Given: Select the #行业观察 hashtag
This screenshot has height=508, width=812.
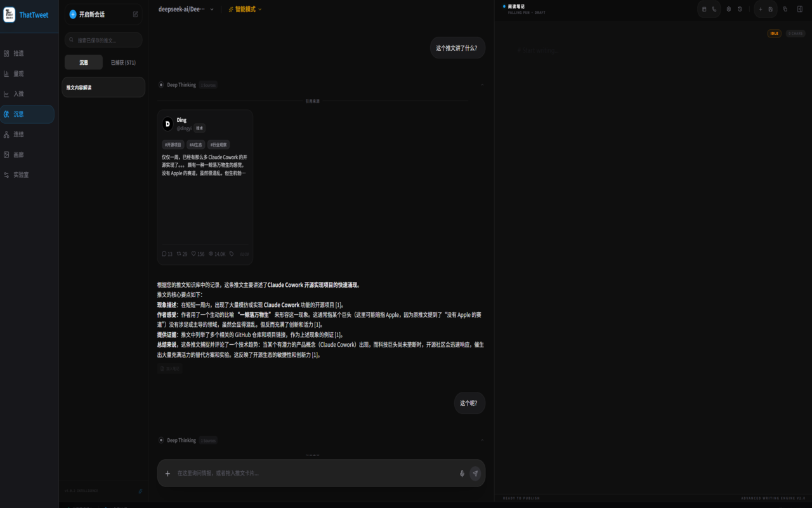Looking at the screenshot, I should tap(219, 145).
